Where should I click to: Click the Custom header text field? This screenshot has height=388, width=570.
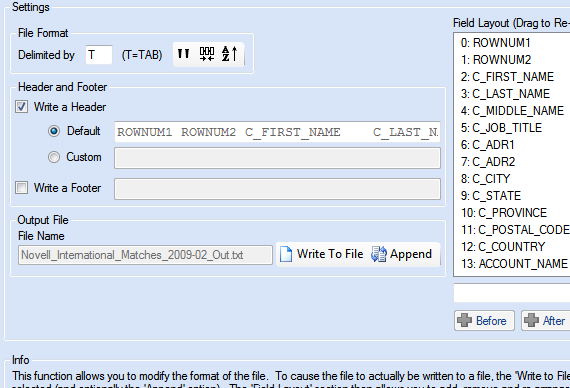pyautogui.click(x=277, y=158)
